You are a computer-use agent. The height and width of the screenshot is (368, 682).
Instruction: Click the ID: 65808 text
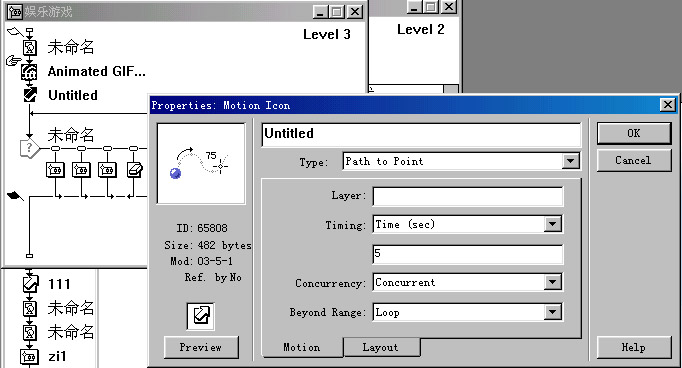[x=202, y=228]
